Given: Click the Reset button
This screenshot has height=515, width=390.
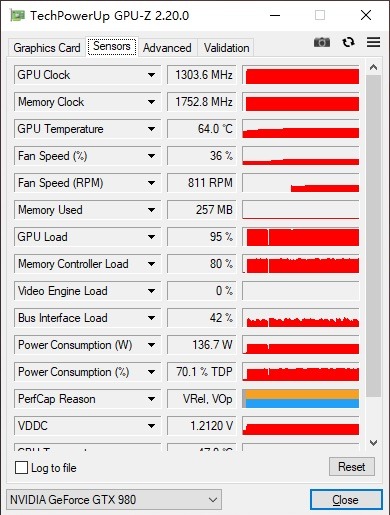Looking at the screenshot, I should point(352,467).
